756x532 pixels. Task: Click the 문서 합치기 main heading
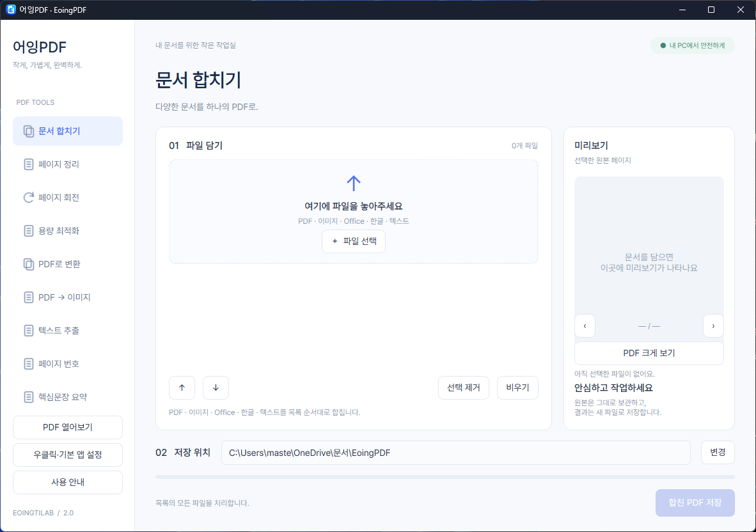coord(198,80)
